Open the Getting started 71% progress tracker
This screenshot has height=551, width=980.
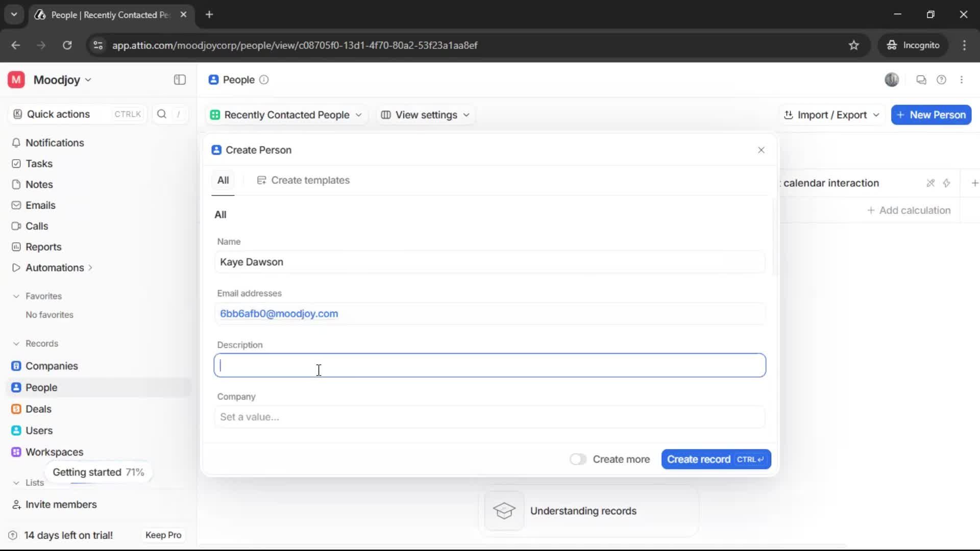[98, 472]
